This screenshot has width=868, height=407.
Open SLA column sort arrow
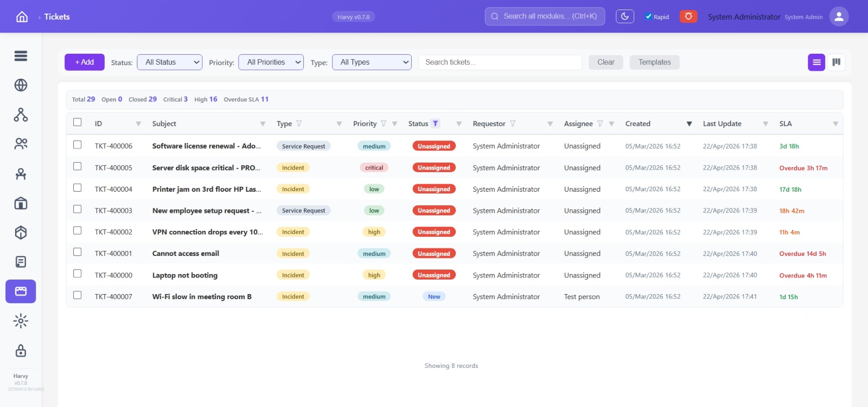pyautogui.click(x=835, y=124)
